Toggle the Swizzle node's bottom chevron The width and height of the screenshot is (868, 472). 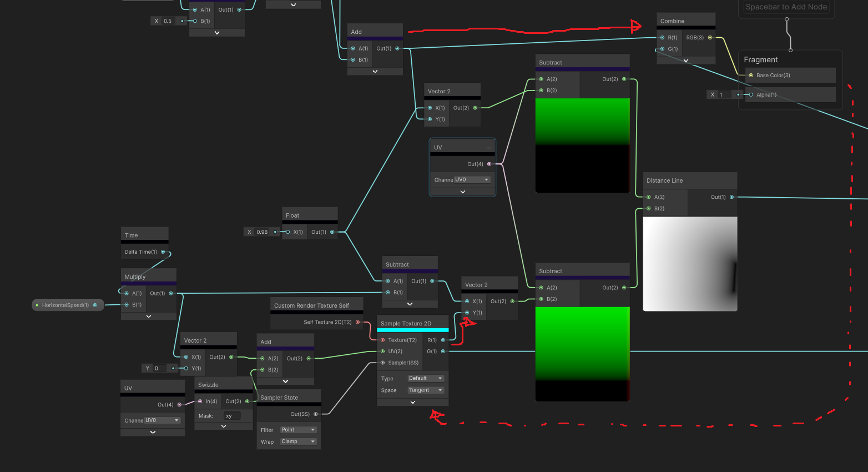pos(224,426)
